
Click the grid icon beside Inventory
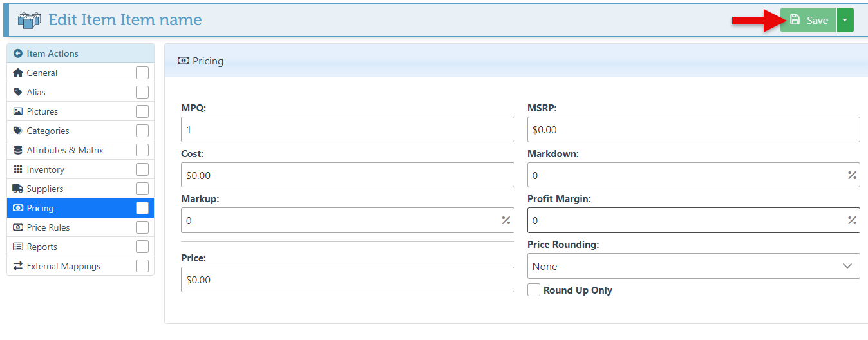pyautogui.click(x=18, y=169)
